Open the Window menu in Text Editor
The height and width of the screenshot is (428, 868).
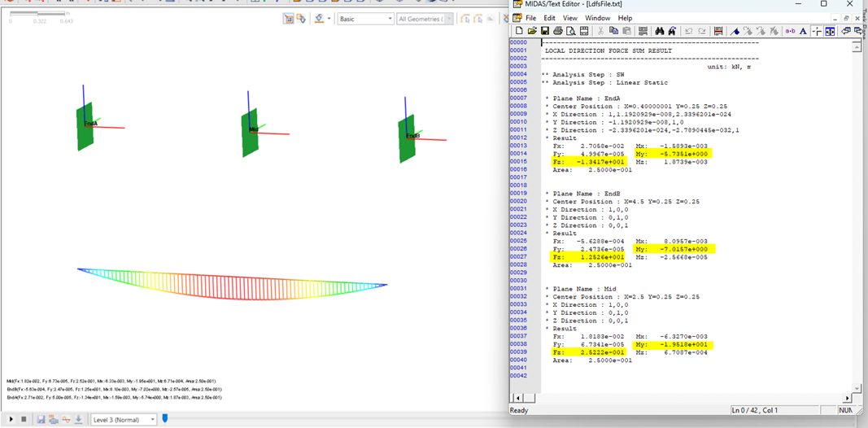click(x=597, y=18)
